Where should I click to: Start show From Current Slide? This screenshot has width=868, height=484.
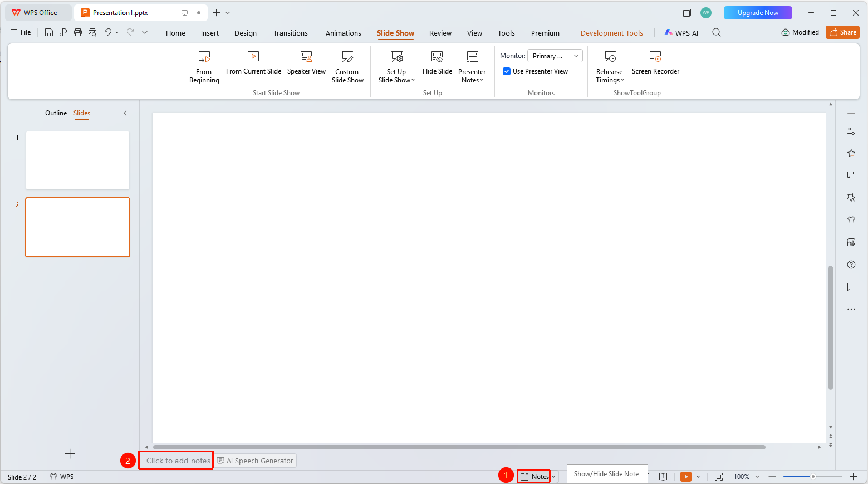click(x=253, y=63)
